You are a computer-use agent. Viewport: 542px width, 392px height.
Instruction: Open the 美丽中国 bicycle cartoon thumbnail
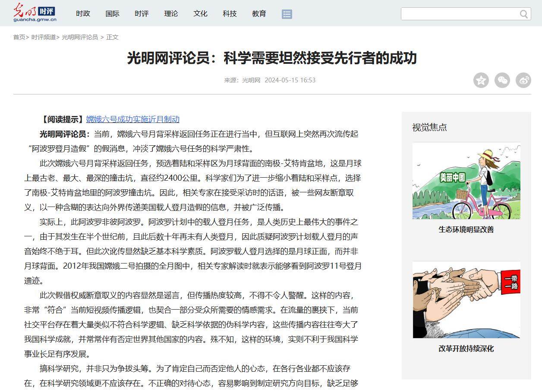(466, 181)
